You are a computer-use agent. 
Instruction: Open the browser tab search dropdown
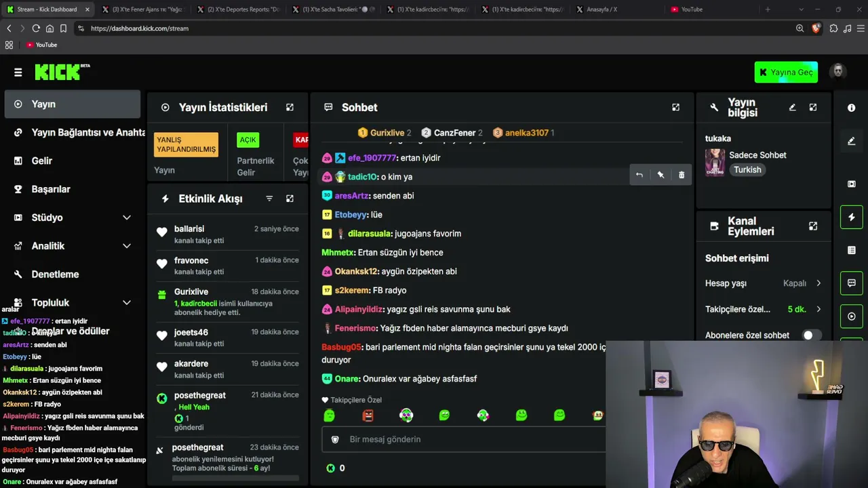(802, 9)
